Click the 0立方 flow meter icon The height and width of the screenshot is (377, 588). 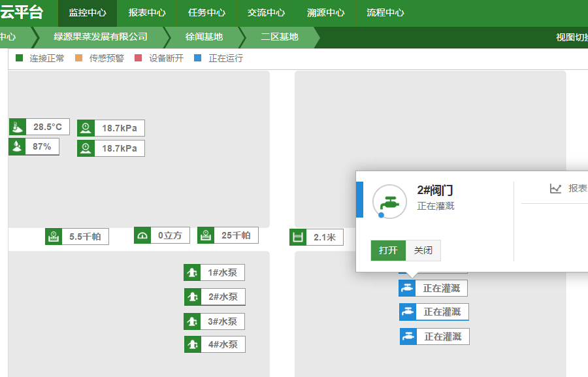pos(142,235)
